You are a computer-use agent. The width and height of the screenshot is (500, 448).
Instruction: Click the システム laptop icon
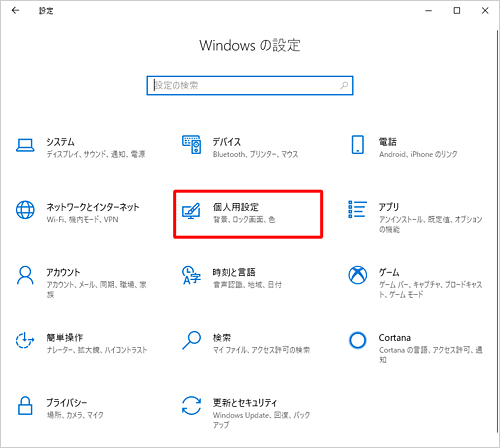point(25,145)
